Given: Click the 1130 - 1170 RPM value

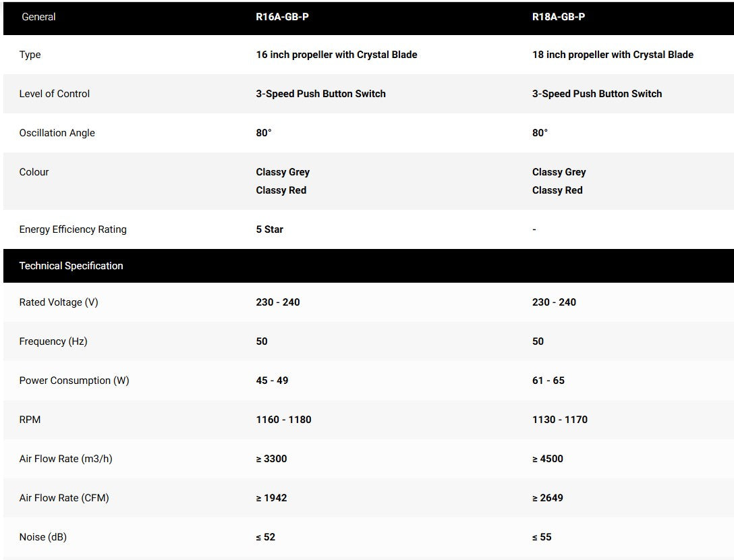Looking at the screenshot, I should click(559, 420).
